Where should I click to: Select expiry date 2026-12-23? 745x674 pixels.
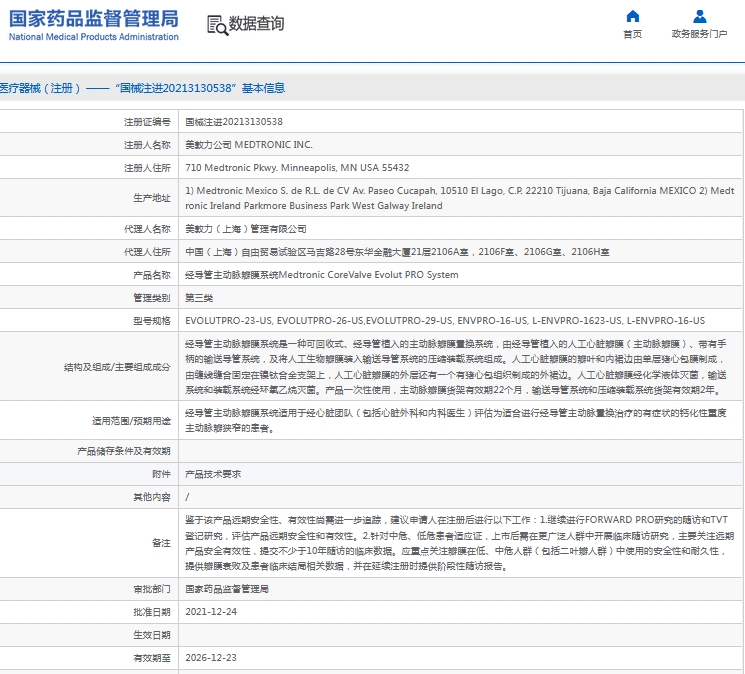(x=211, y=658)
